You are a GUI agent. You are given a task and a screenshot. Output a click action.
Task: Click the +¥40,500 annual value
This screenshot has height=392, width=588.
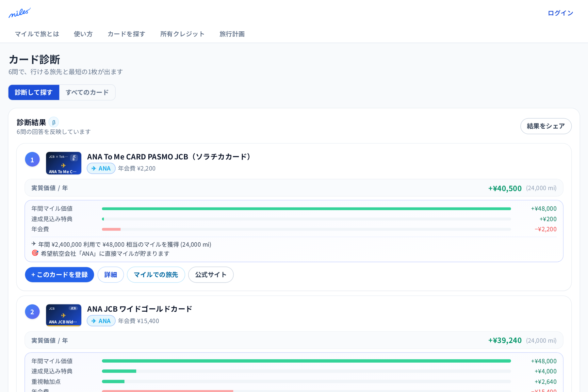505,188
